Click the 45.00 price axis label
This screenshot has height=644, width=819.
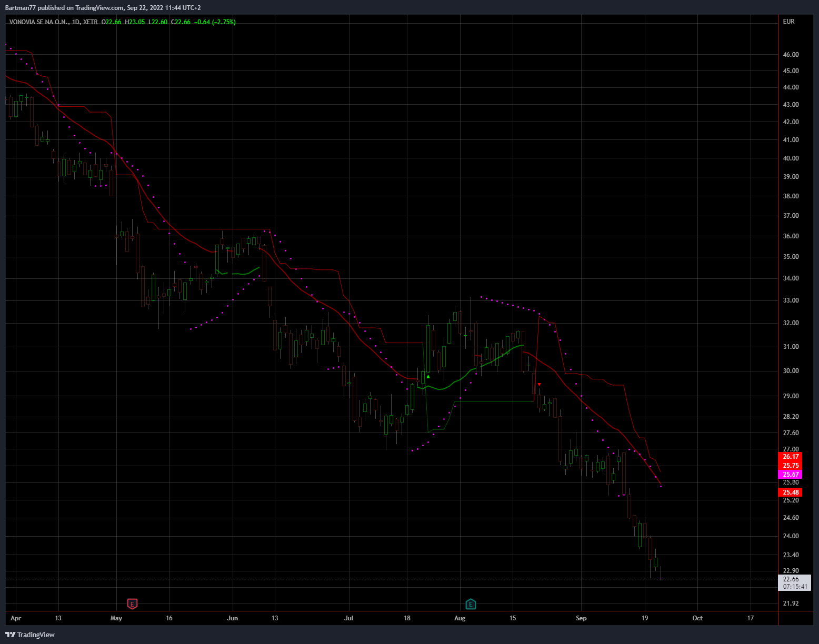pyautogui.click(x=791, y=71)
